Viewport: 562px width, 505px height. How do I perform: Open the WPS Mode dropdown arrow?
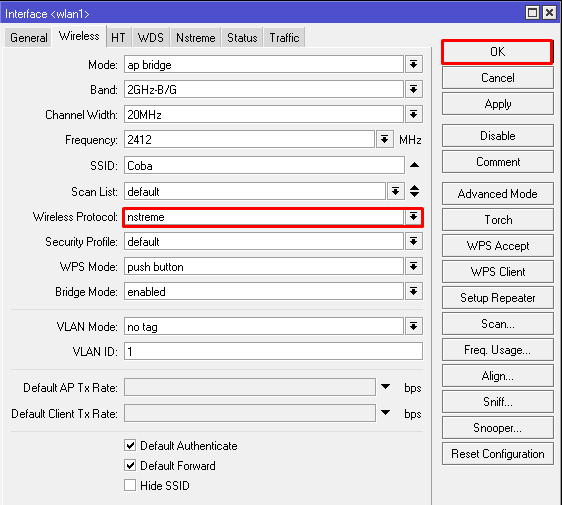(414, 266)
